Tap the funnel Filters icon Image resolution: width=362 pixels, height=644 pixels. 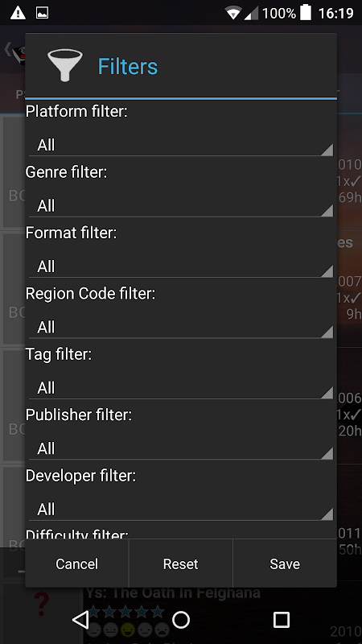(65, 65)
